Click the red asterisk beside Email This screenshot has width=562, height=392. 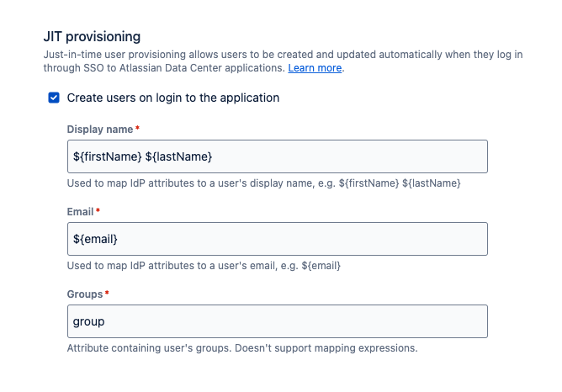point(98,211)
